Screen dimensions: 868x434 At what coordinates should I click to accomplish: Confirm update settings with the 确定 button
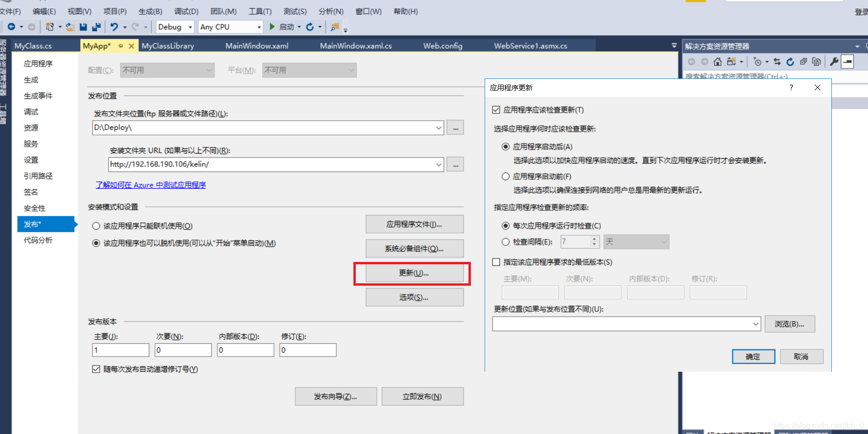click(753, 357)
